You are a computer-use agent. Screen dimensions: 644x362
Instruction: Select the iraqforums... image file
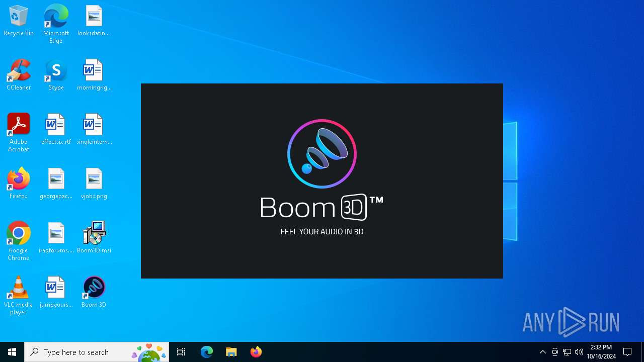click(56, 238)
